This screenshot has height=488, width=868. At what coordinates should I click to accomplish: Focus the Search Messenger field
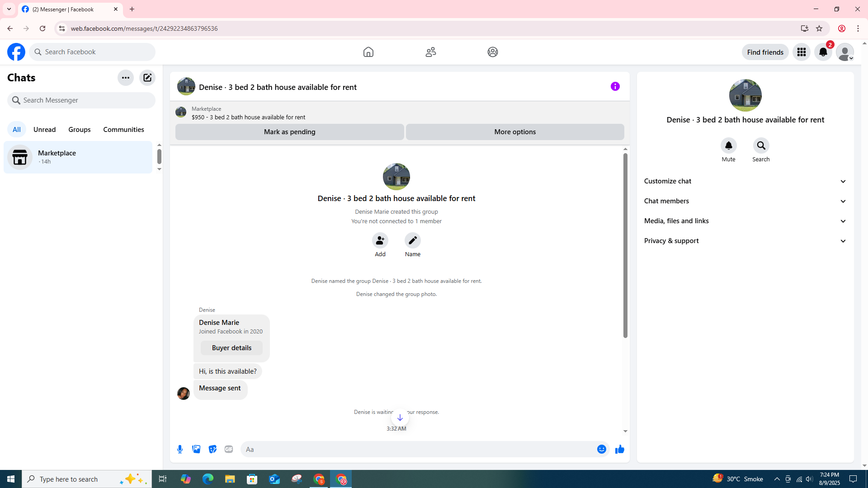coord(81,100)
